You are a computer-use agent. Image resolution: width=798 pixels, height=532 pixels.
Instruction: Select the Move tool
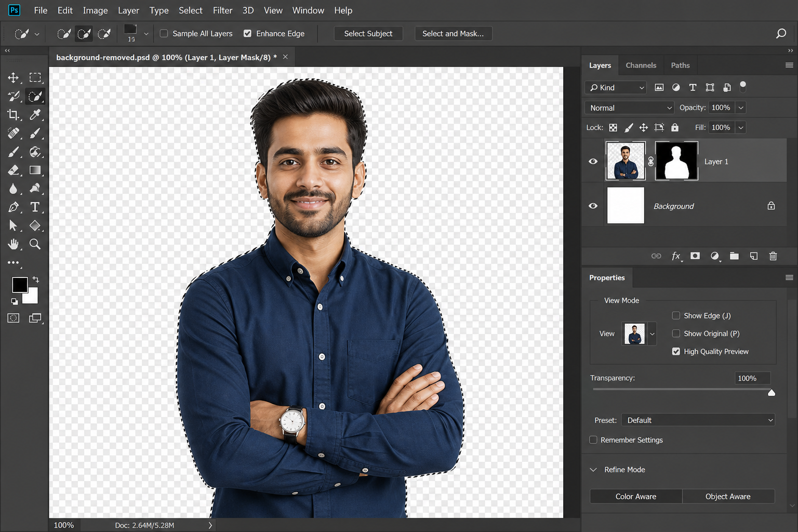click(x=14, y=78)
